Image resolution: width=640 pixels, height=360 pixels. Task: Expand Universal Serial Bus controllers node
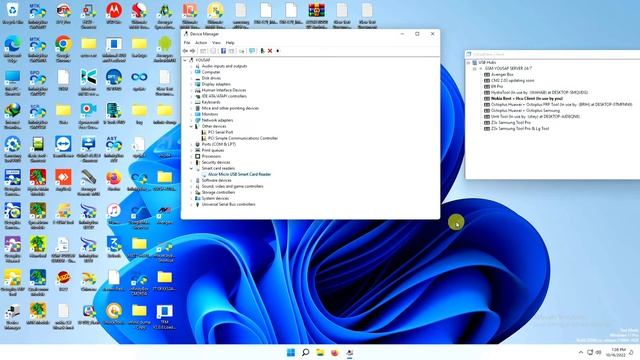pos(191,204)
